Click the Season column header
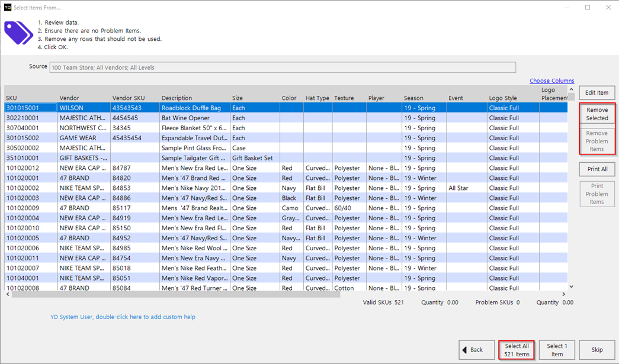This screenshot has height=364, width=619. (413, 98)
